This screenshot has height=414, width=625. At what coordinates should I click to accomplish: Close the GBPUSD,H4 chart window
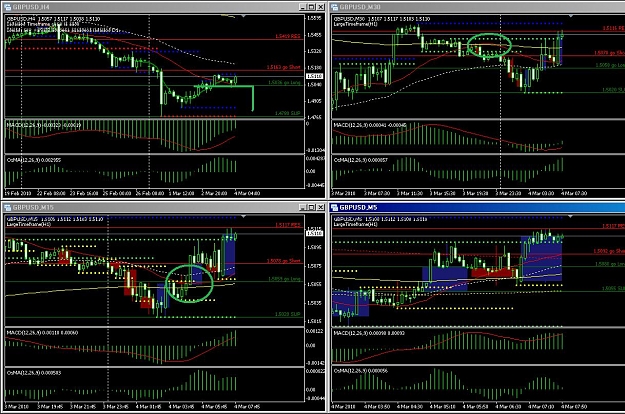(320, 7)
